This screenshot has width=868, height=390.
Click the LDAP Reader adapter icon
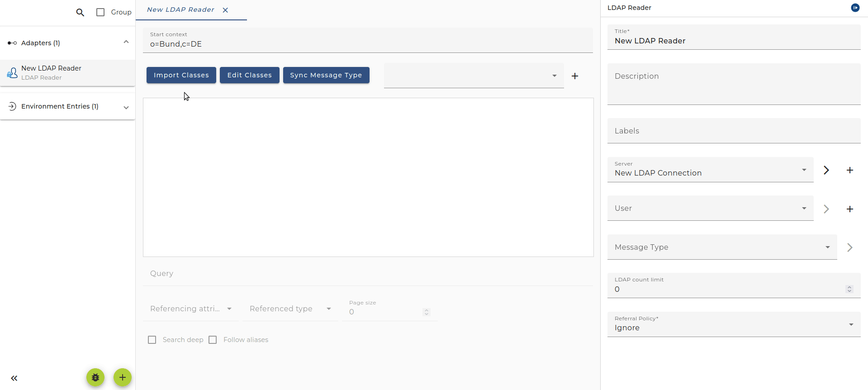[12, 73]
